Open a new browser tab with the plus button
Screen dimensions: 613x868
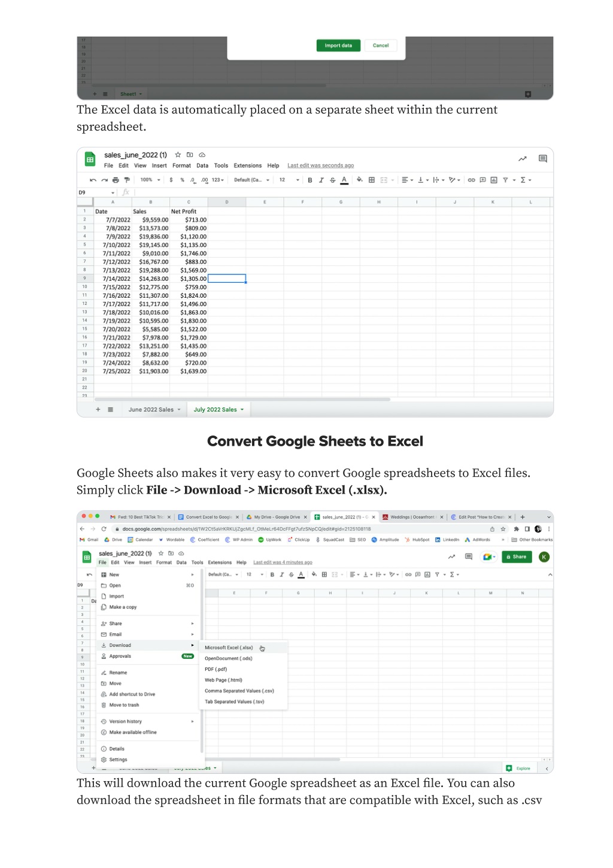pos(523,517)
